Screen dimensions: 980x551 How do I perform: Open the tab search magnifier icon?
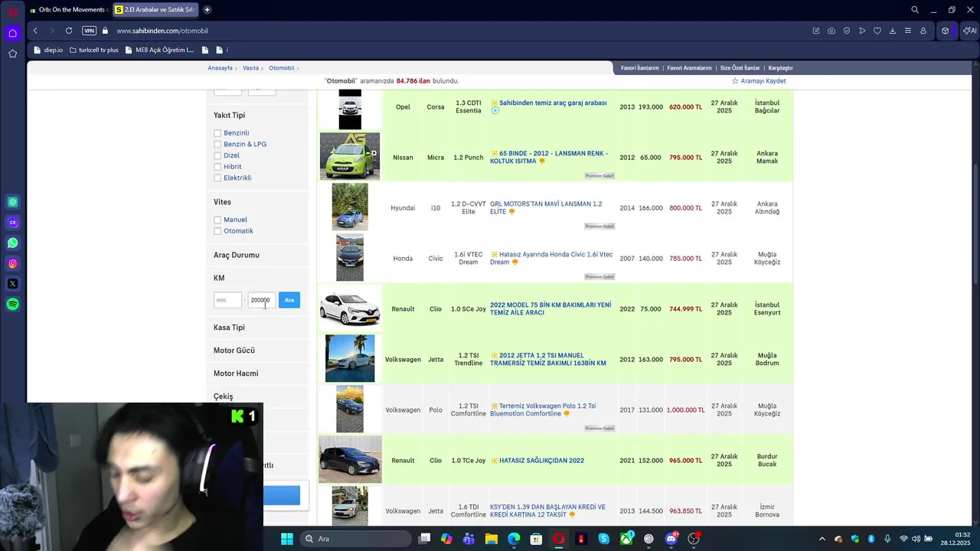click(915, 10)
